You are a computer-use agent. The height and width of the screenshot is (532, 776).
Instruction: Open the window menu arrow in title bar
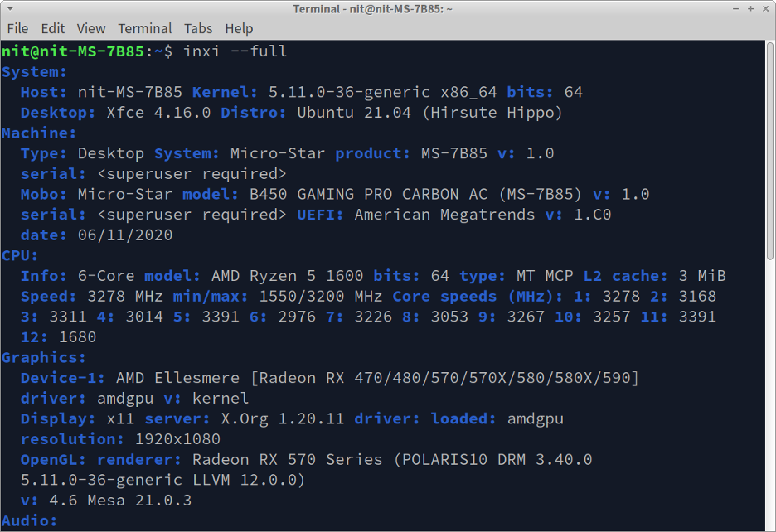pyautogui.click(x=10, y=9)
